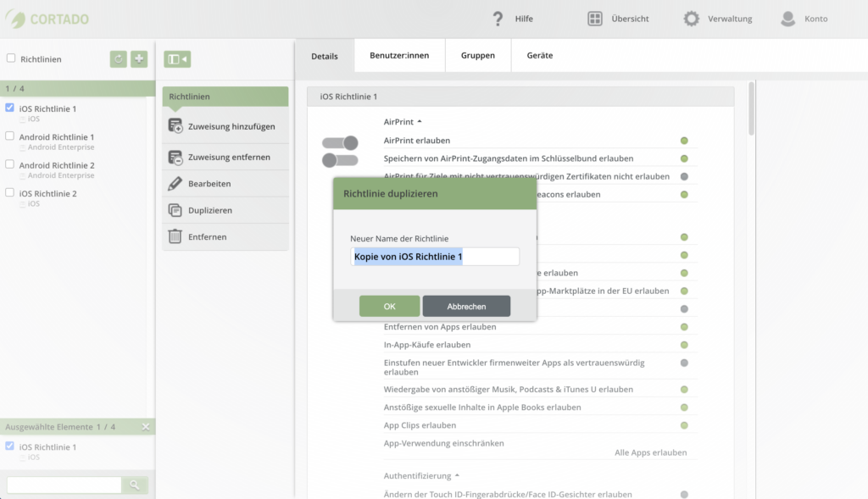Open the Hilfe menu
This screenshot has width=868, height=499.
pos(524,19)
